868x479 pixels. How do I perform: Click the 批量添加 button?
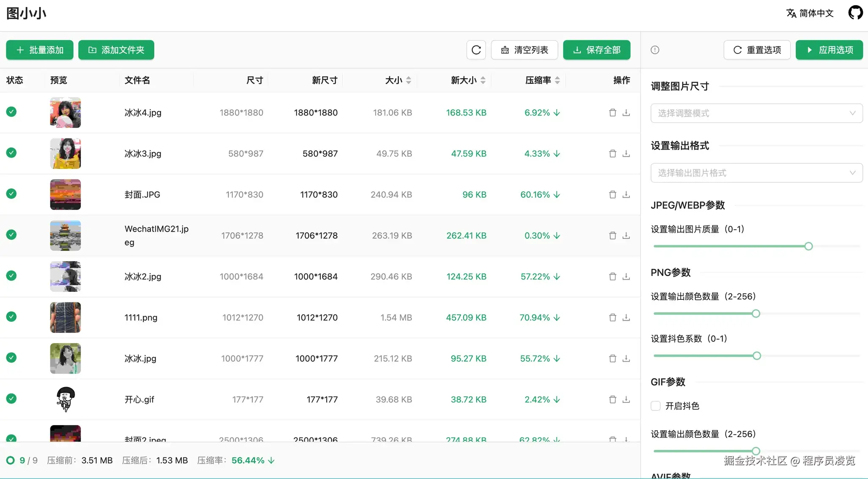pyautogui.click(x=40, y=50)
